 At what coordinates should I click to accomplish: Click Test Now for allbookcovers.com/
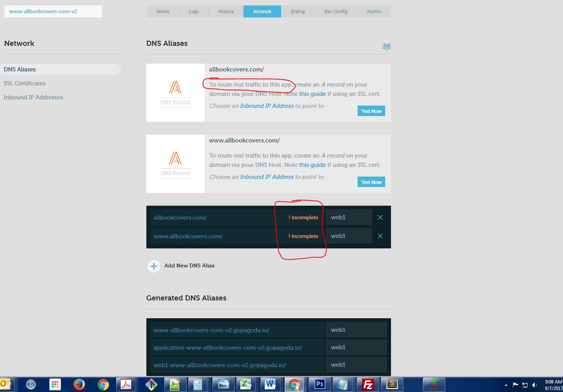(x=371, y=111)
